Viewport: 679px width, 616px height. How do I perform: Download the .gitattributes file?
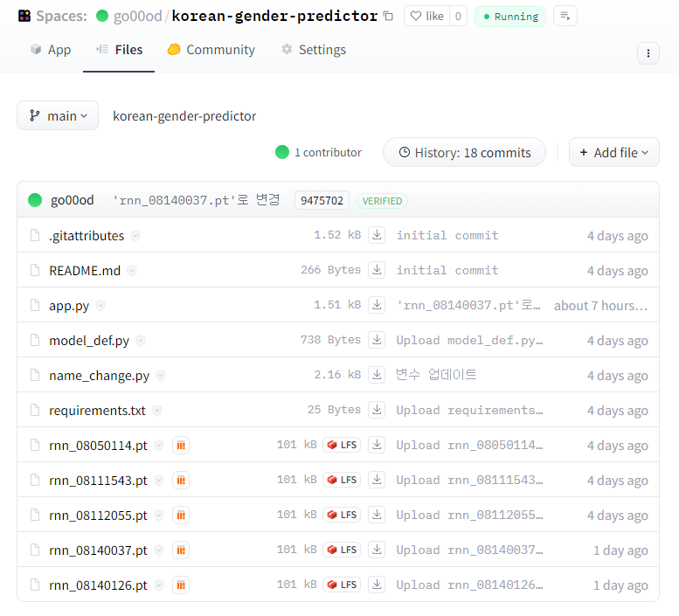(x=377, y=235)
